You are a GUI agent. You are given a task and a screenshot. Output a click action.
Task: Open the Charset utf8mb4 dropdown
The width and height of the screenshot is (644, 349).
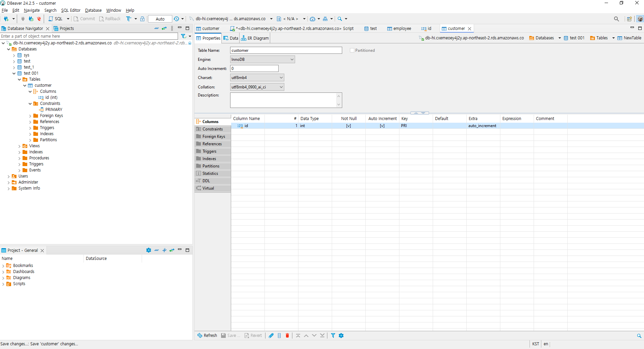(257, 78)
